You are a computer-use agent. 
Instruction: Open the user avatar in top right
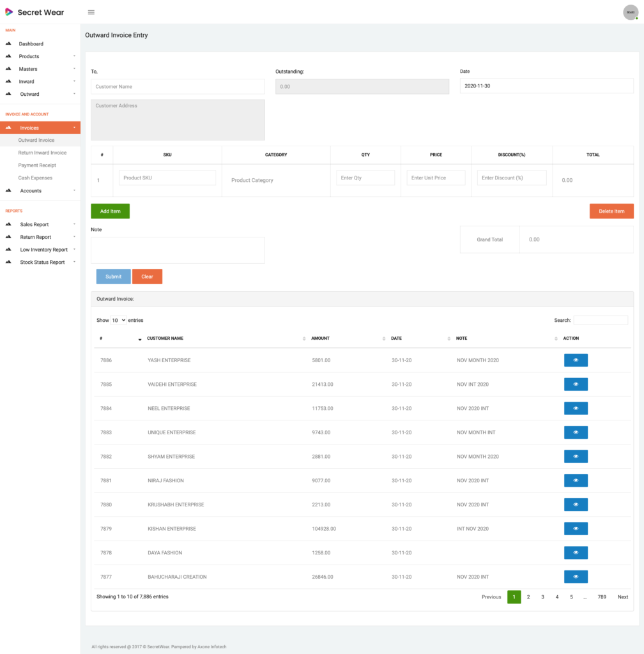630,12
